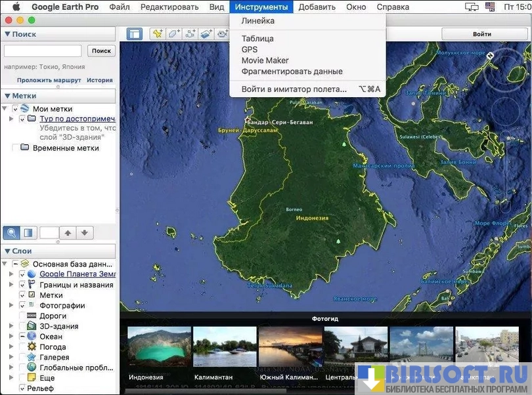Image resolution: width=532 pixels, height=395 pixels.
Task: Select Линейка from the Инструменты menu
Action: tap(258, 21)
